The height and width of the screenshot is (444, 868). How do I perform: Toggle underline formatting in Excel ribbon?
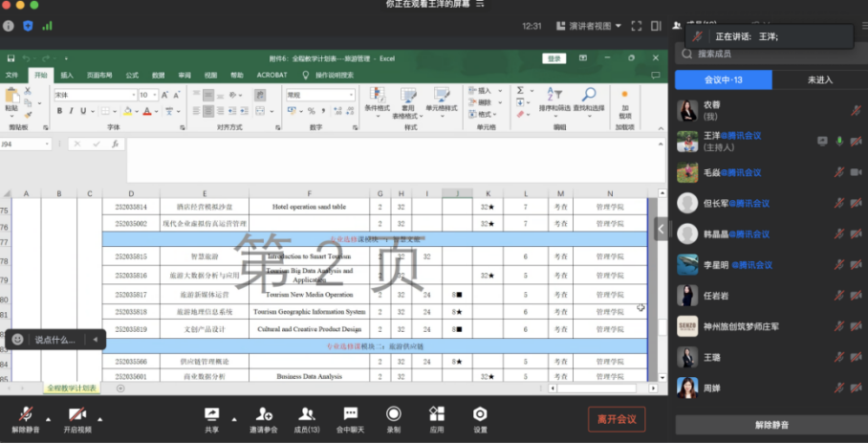[x=83, y=111]
